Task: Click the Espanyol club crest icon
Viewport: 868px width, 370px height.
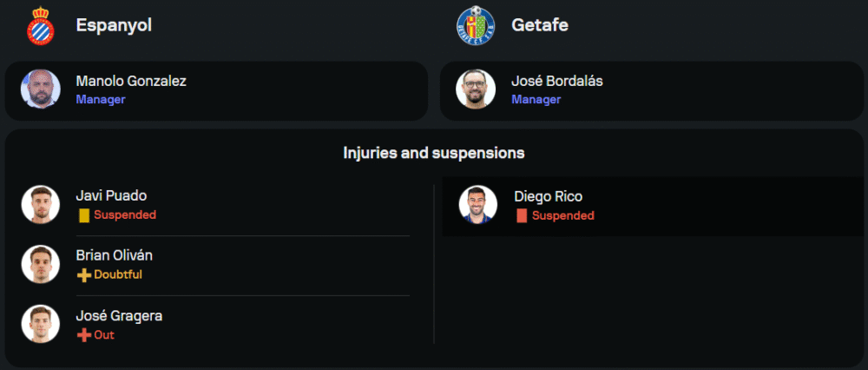Action: click(40, 25)
